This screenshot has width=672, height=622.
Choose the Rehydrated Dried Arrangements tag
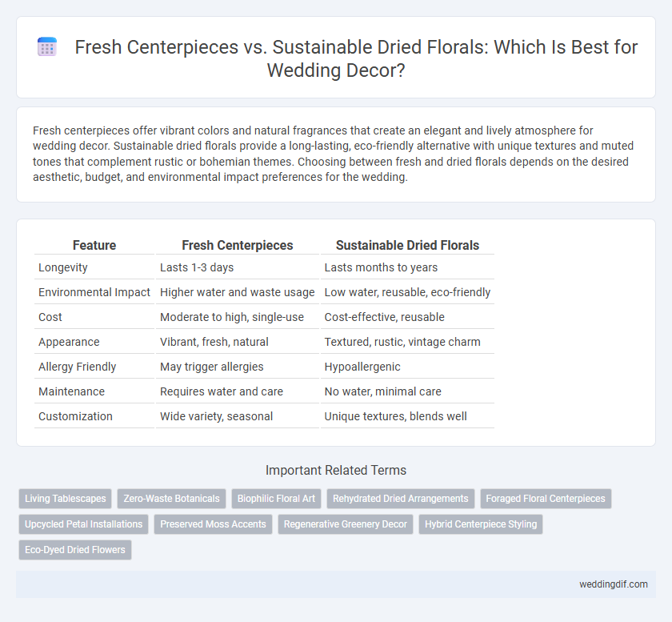400,499
